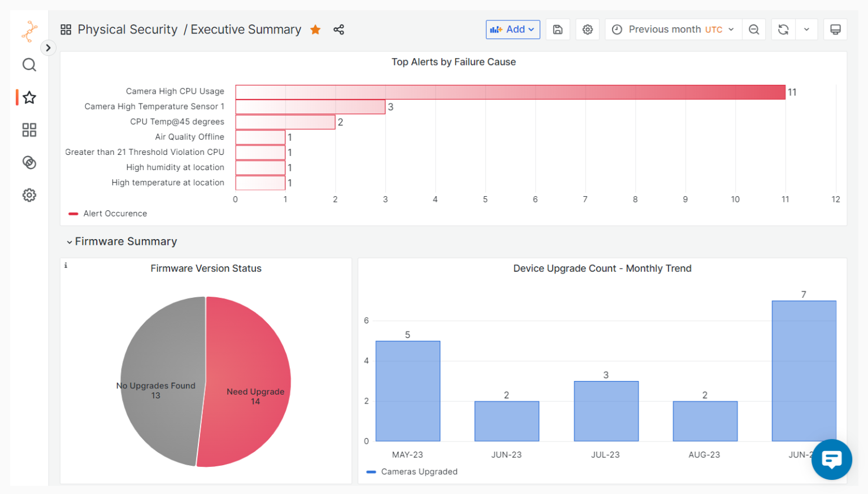The width and height of the screenshot is (868, 494).
Task: Open Starred dashboards in the sidebar
Action: [x=29, y=98]
